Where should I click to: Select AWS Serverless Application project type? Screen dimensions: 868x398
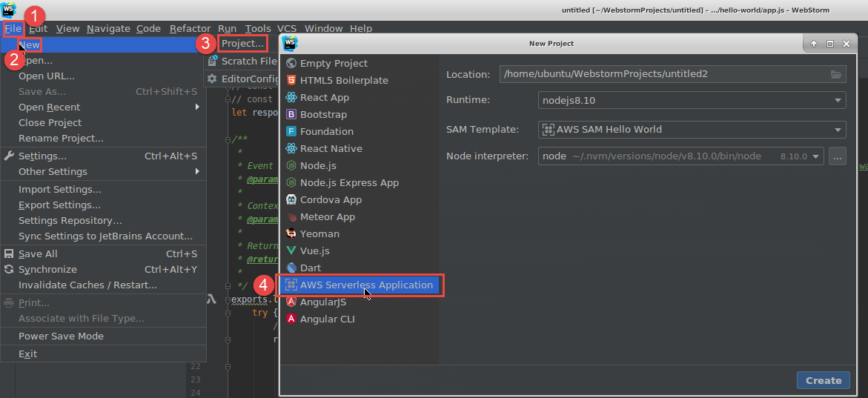[366, 285]
